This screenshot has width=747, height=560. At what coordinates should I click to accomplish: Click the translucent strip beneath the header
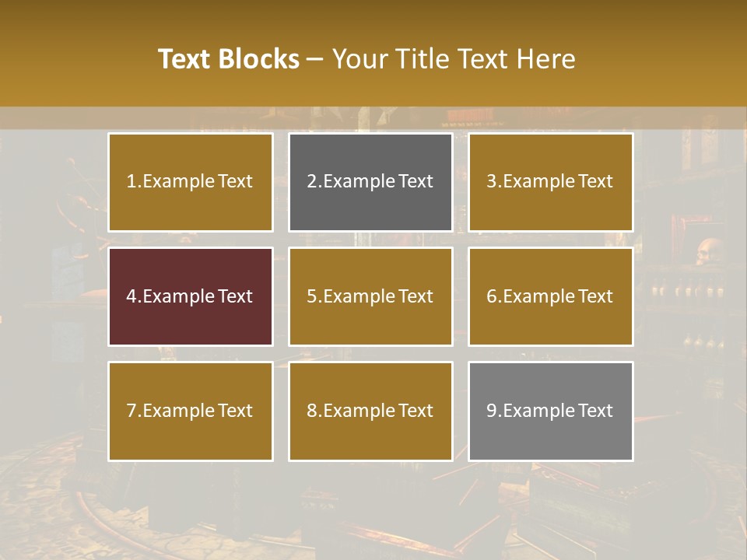[373, 118]
